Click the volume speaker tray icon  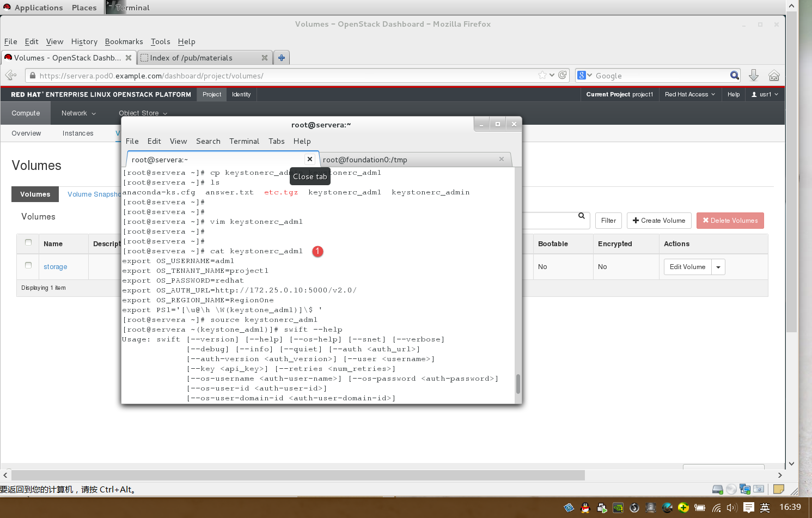[x=731, y=508]
